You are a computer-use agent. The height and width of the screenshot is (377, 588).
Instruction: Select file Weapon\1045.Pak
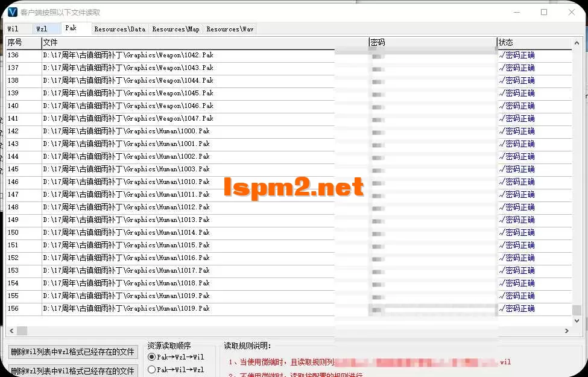point(128,93)
